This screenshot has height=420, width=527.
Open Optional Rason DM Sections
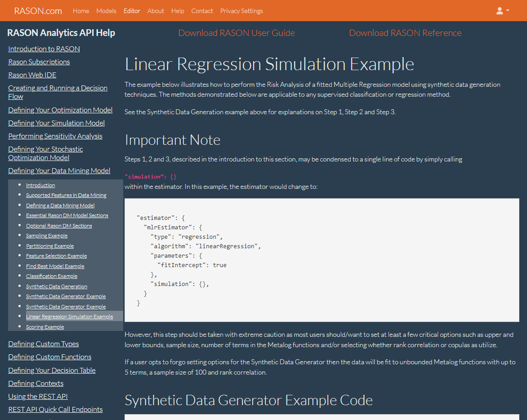59,226
